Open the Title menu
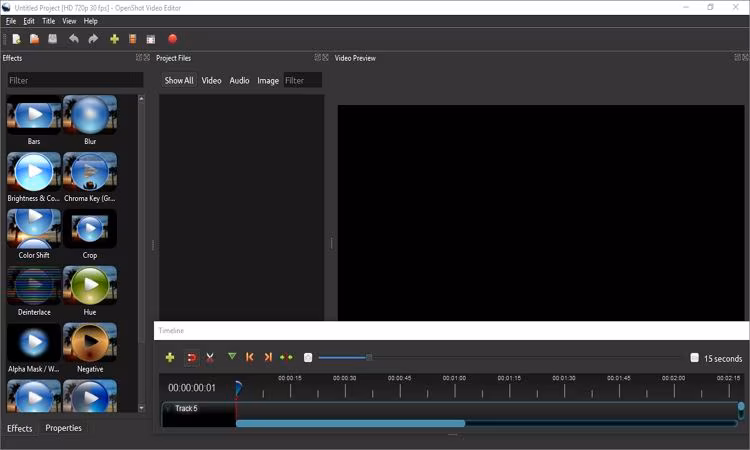Screen dimensions: 750x450 [48, 21]
